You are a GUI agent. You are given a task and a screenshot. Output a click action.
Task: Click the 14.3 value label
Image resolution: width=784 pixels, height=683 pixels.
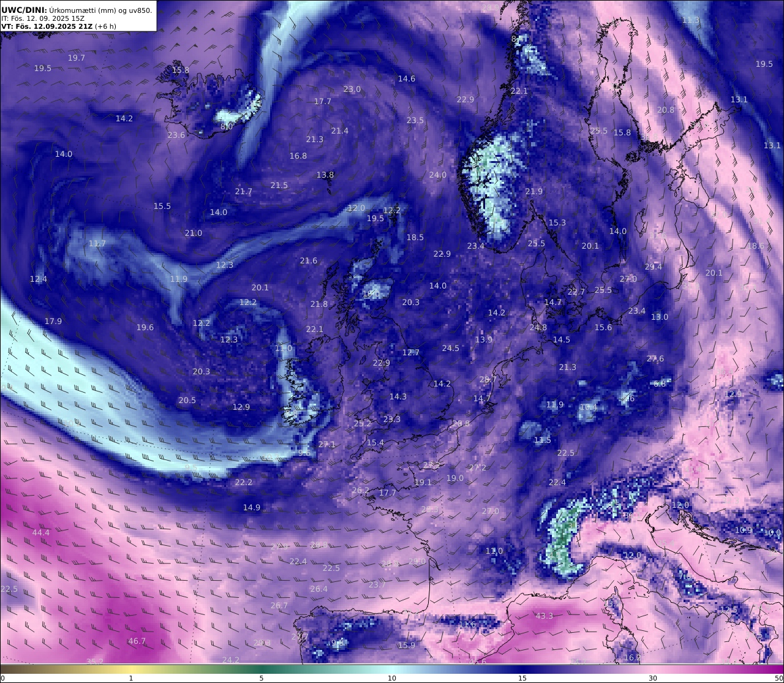(x=398, y=396)
